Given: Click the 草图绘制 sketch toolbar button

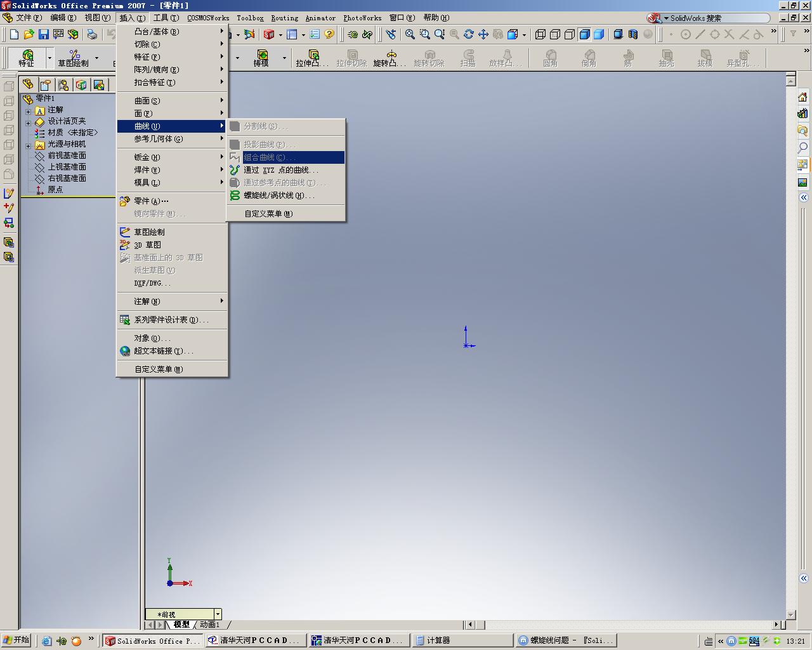Looking at the screenshot, I should (74, 58).
